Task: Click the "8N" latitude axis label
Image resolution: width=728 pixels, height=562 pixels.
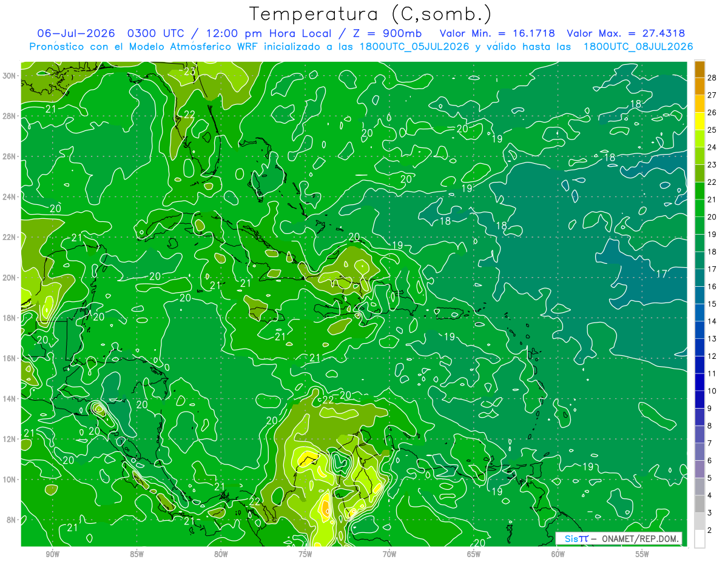Action: (12, 520)
